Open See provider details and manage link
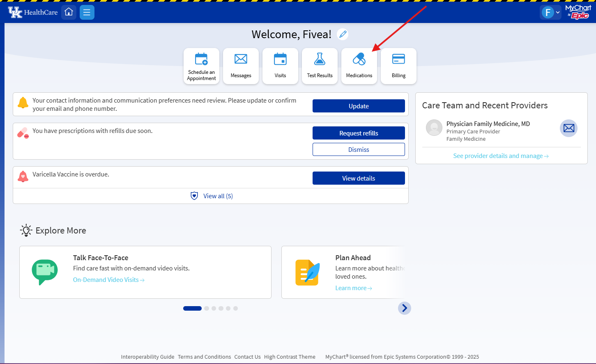The image size is (596, 364). [501, 156]
